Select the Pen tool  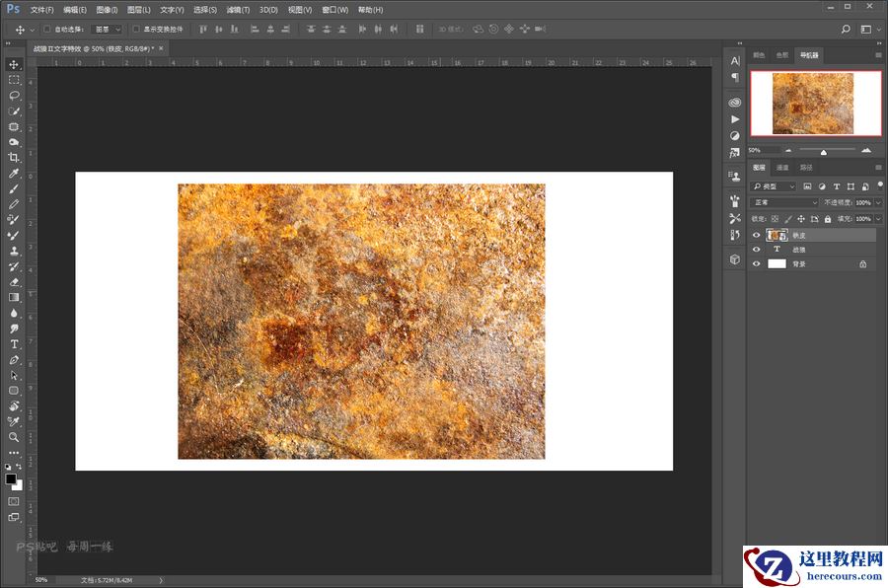(x=14, y=360)
